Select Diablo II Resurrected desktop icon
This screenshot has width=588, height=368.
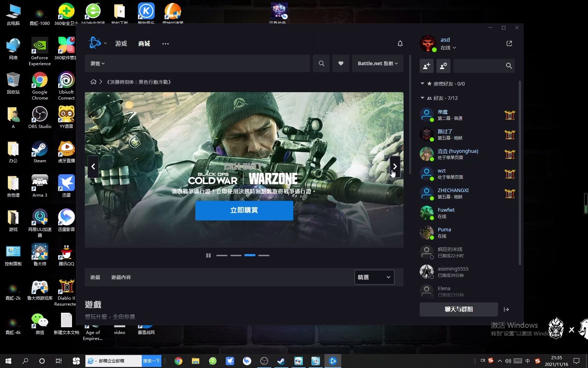66,292
